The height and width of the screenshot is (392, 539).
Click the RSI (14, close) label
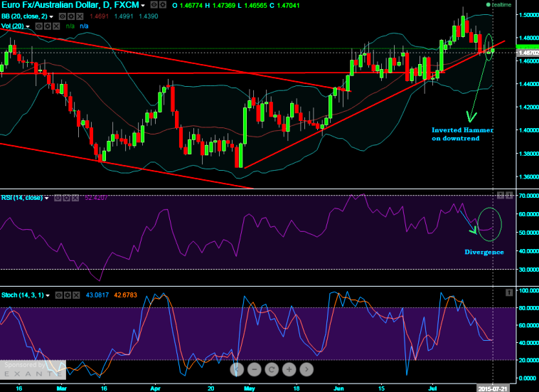point(22,198)
